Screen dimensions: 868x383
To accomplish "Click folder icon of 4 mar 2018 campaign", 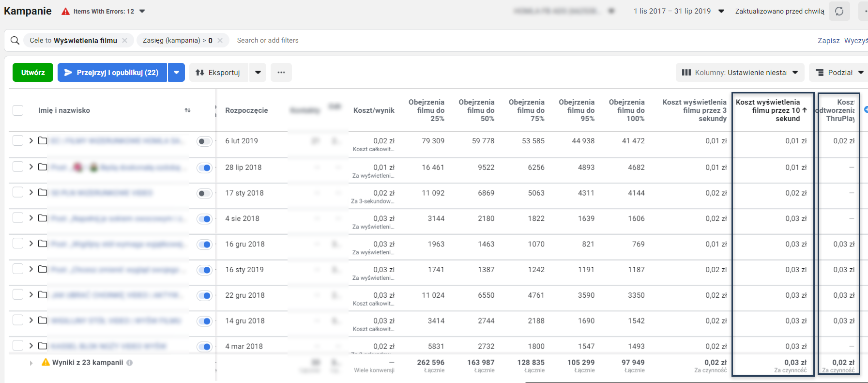I will pyautogui.click(x=43, y=346).
